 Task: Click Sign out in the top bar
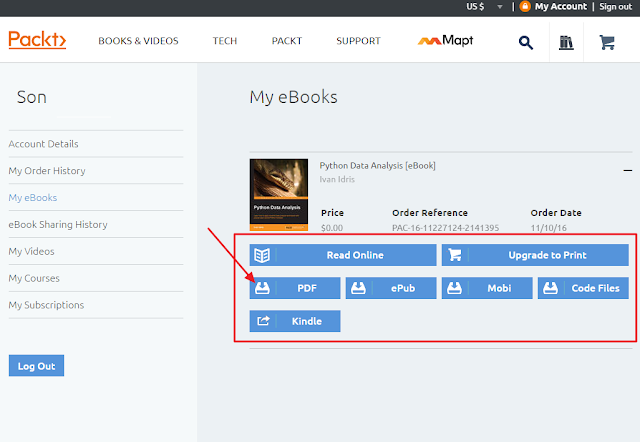tap(616, 7)
